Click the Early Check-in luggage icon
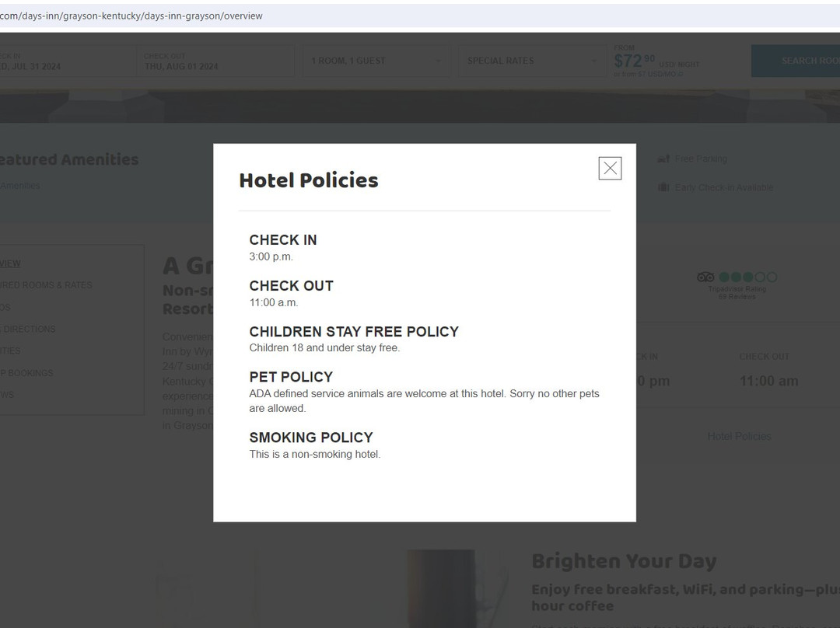The width and height of the screenshot is (840, 628). point(663,187)
